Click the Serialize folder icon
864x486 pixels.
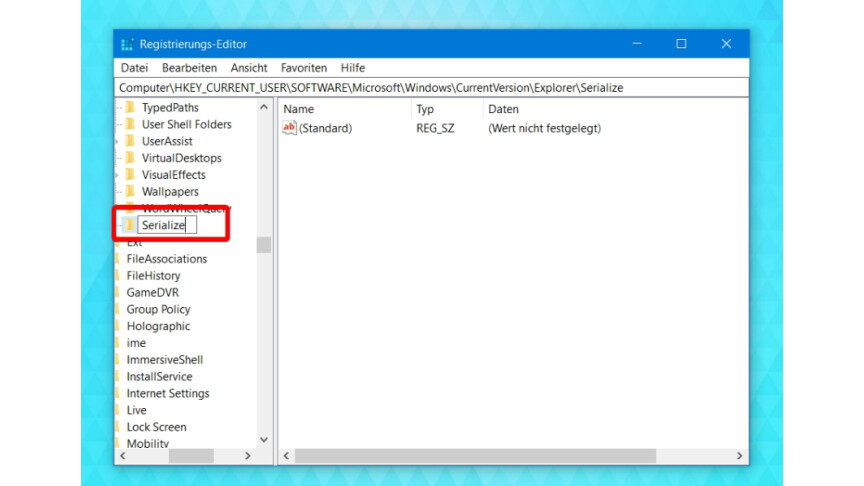tap(129, 224)
